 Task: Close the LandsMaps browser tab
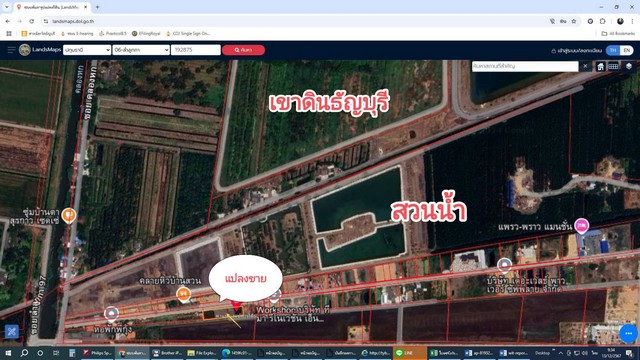click(x=85, y=7)
